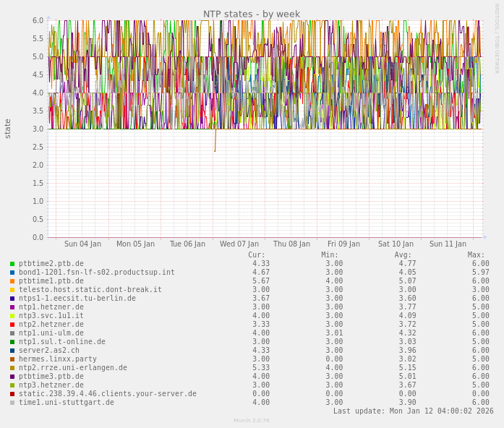
Task: Click the color square beside ptbtime1.ptb.de
Action: coord(12,281)
